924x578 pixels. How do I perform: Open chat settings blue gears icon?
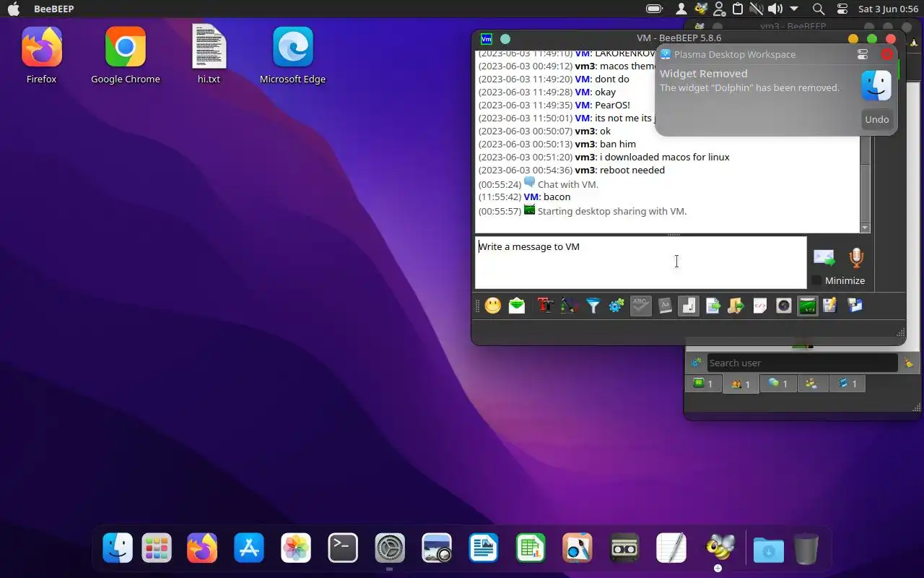[616, 306]
